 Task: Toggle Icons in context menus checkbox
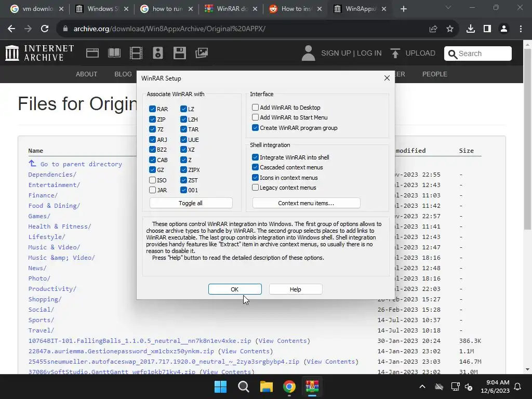[255, 177]
